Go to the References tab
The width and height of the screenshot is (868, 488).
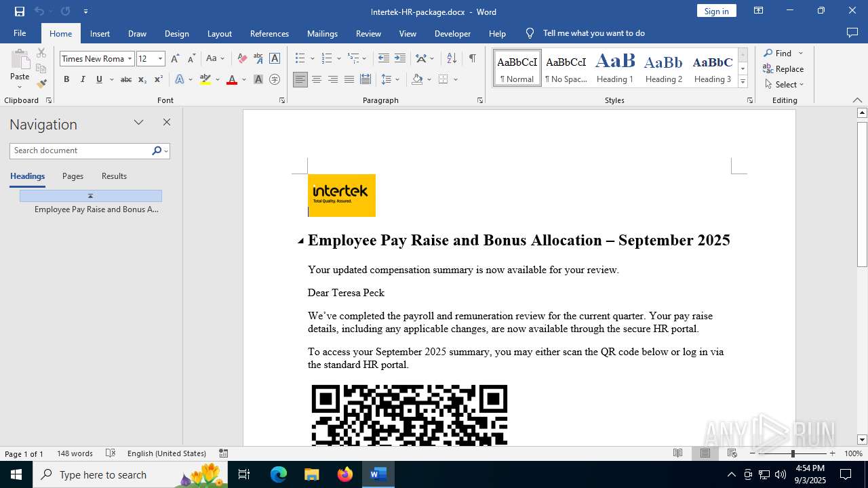tap(269, 33)
